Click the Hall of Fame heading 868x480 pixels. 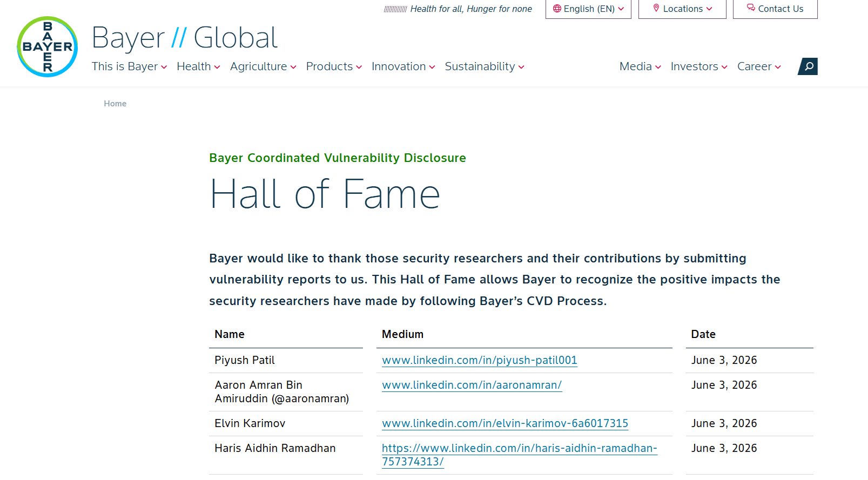(325, 194)
